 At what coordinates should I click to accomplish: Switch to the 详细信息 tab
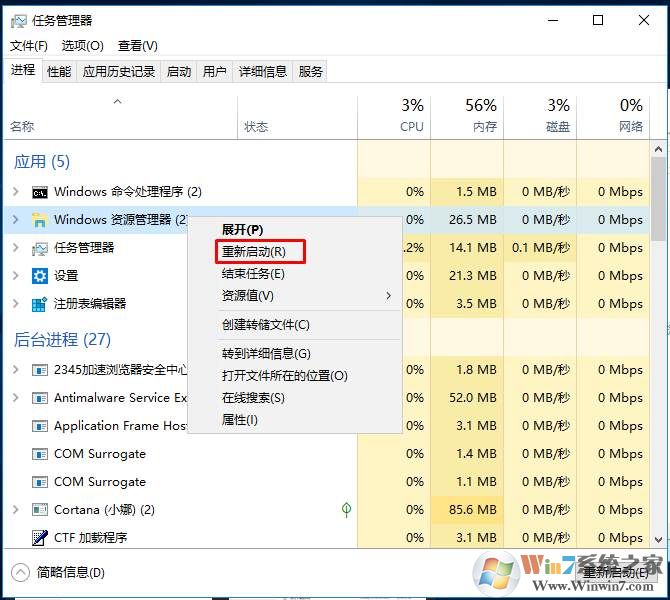pyautogui.click(x=263, y=71)
